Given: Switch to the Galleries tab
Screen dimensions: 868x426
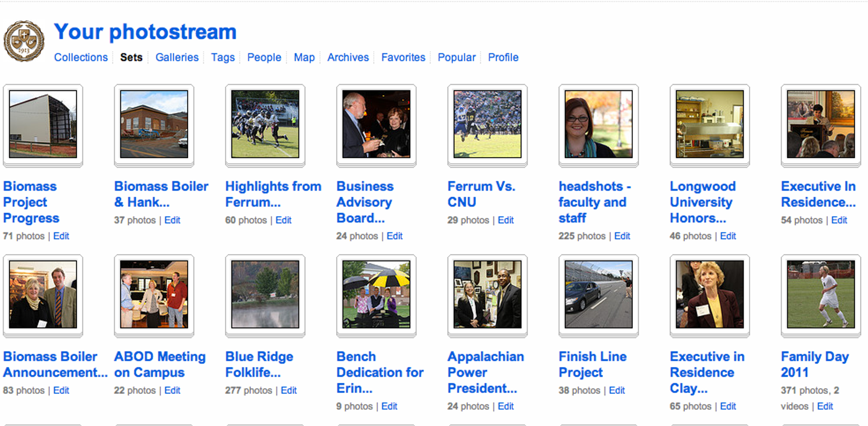Looking at the screenshot, I should (x=177, y=57).
